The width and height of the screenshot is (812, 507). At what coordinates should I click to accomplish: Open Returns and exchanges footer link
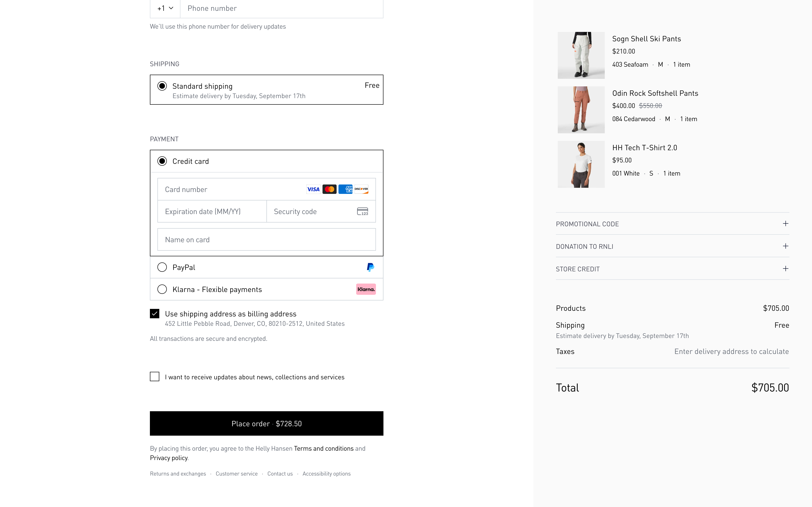click(178, 473)
